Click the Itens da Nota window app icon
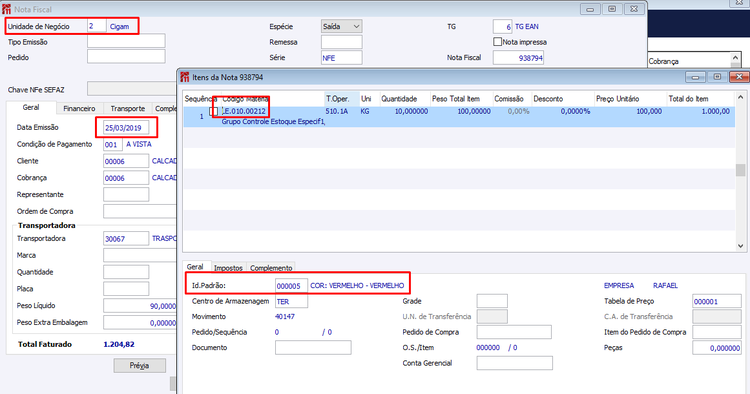Screen dimensions: 750x394 (x=185, y=77)
